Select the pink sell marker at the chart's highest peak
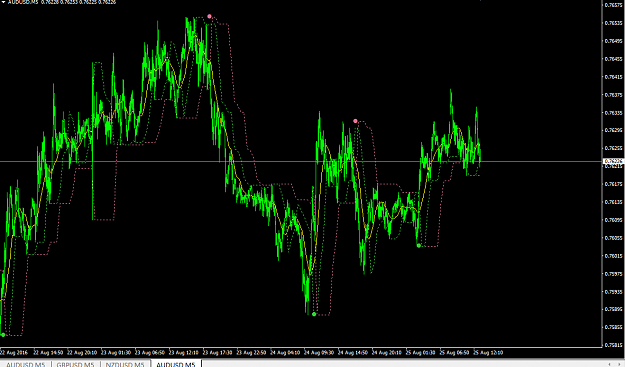The height and width of the screenshot is (367, 625). (x=209, y=16)
